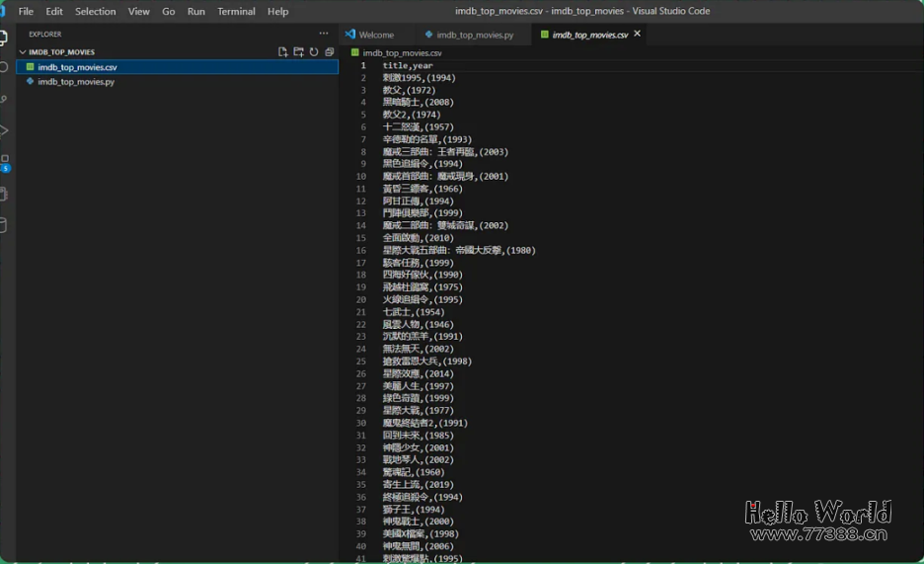
Task: Click New Folder icon in Explorer
Action: 298,52
